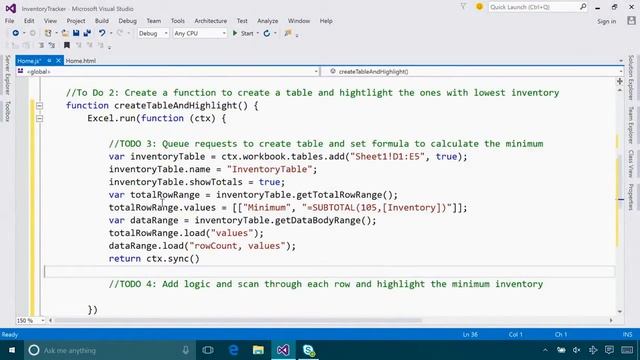This screenshot has height=360, width=640.
Task: Click the Open File folder icon
Action: [65, 33]
